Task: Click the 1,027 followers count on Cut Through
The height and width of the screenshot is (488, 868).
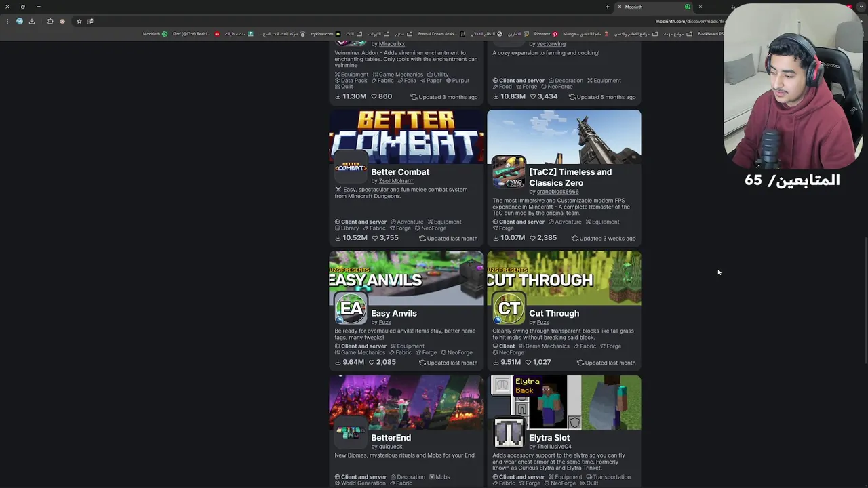Action: point(538,362)
